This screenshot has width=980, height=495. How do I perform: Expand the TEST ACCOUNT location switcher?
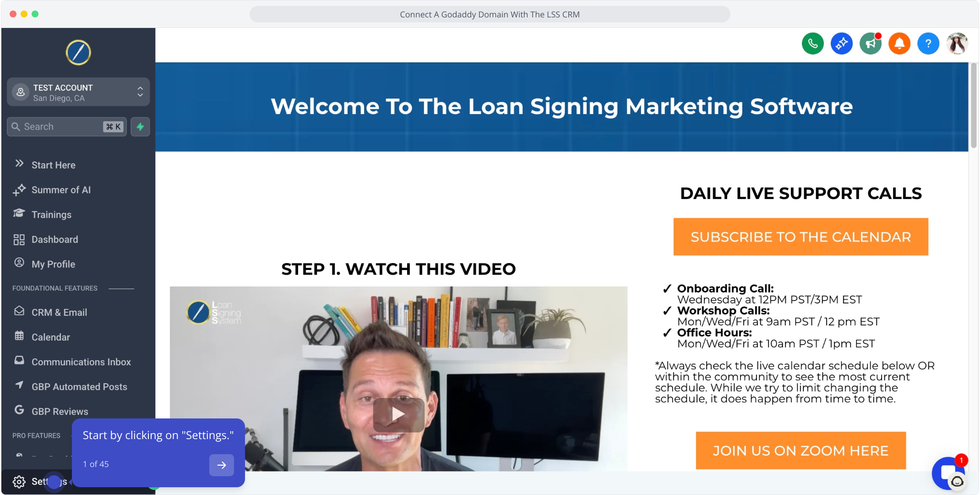coord(78,92)
